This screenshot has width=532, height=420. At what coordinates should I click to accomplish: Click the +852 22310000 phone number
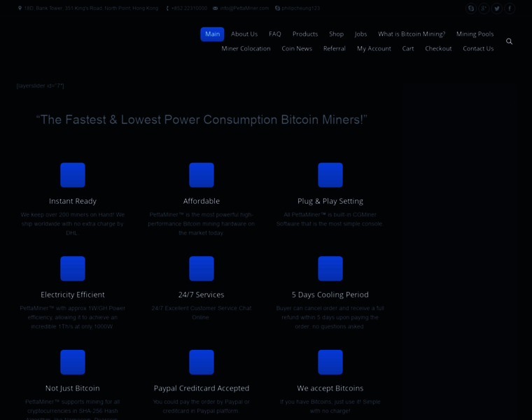pos(189,8)
